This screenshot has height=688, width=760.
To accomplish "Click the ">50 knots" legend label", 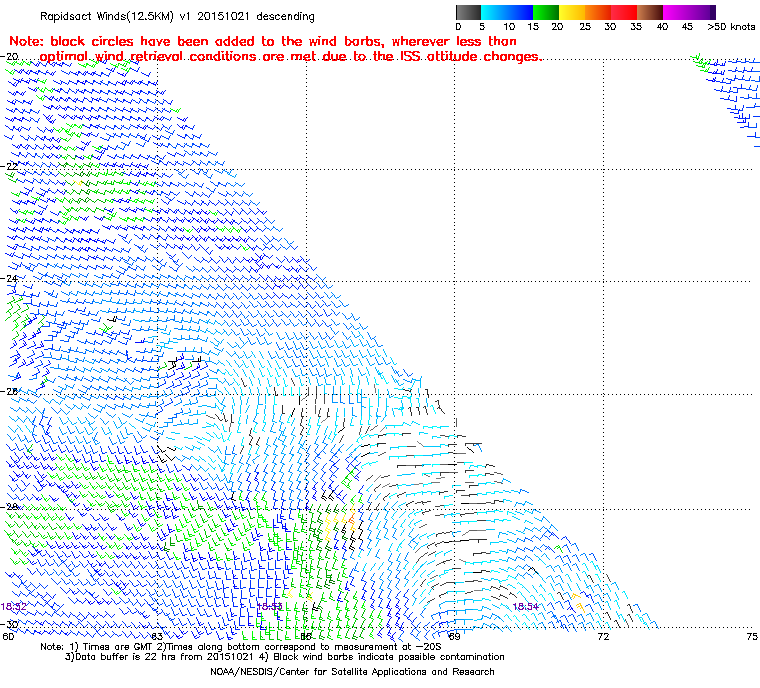I will click(731, 27).
